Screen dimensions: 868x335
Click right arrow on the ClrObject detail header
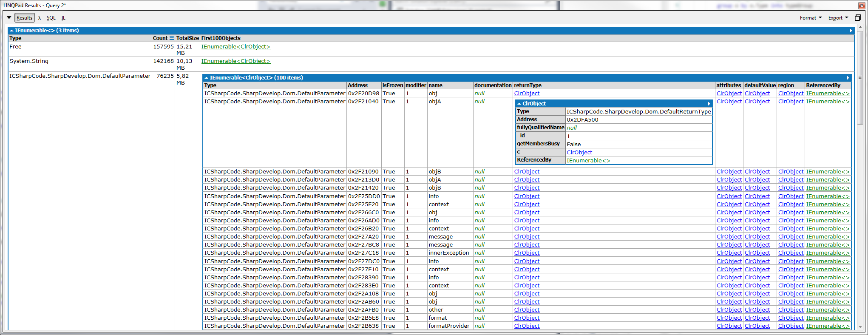point(709,104)
